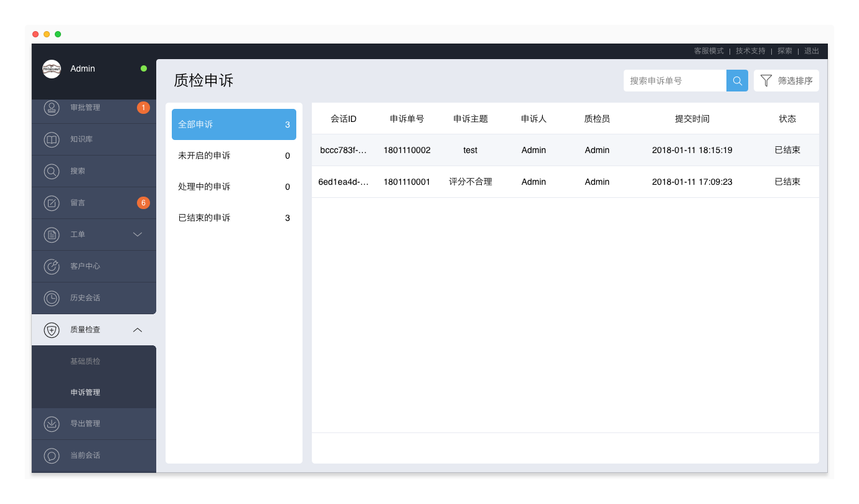Expand the 工单 menu chevron

(x=138, y=235)
